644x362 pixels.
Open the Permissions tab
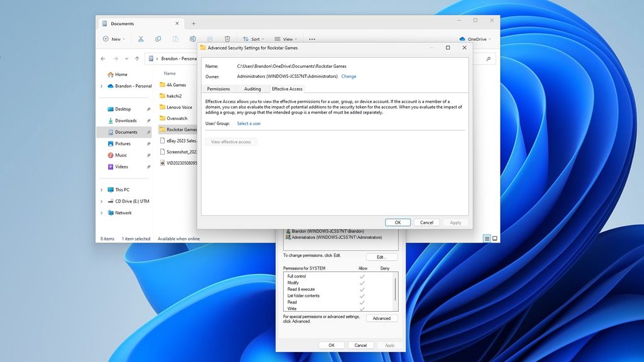218,89
